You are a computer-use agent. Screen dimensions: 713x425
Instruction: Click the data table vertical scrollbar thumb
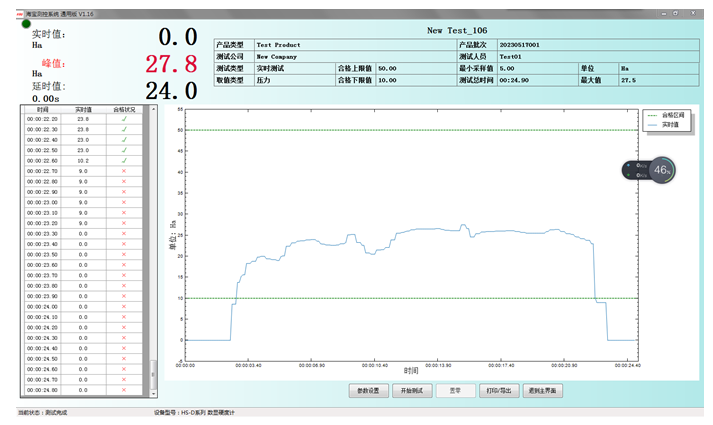(153, 375)
